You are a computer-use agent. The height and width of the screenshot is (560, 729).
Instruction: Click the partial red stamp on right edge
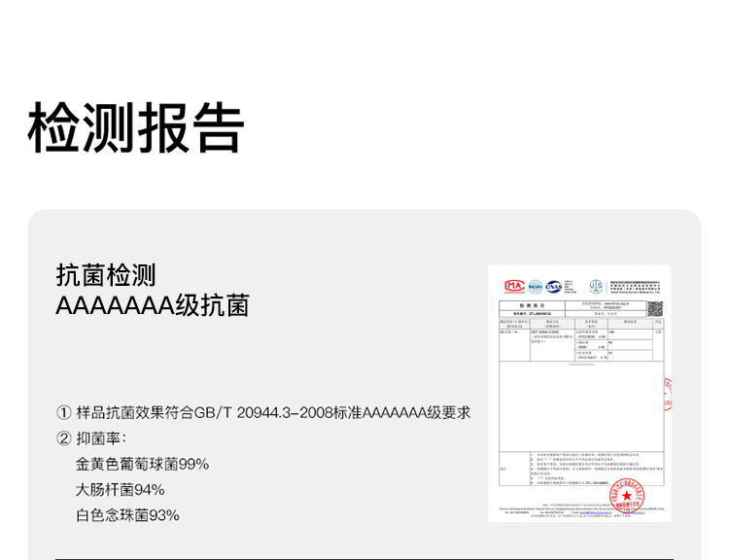click(x=668, y=395)
